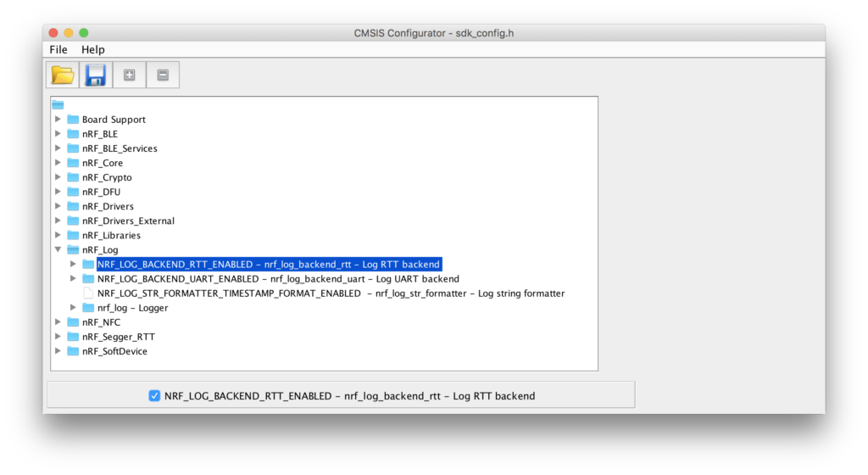Collapse all nodes with minus toolbar icon

tap(163, 75)
